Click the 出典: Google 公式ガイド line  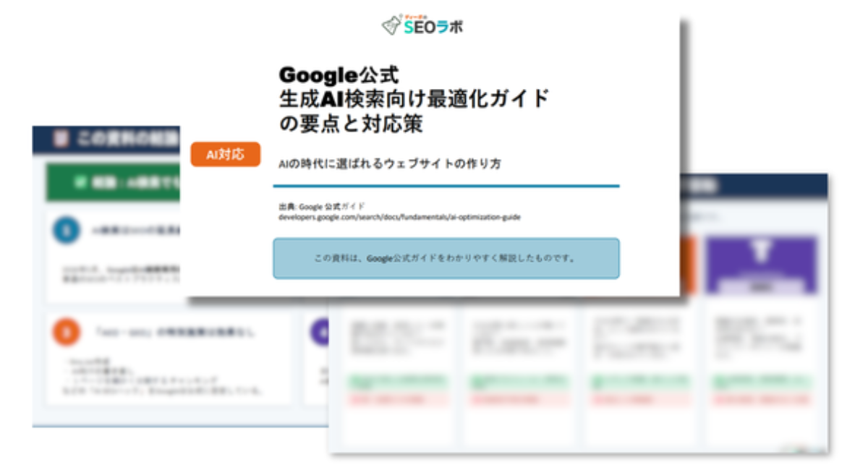(322, 206)
